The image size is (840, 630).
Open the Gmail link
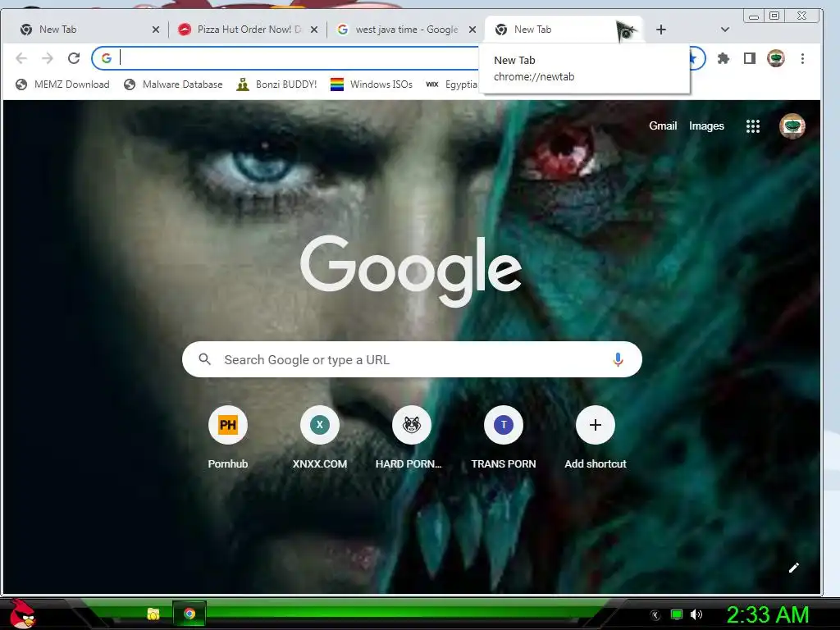[x=663, y=126]
